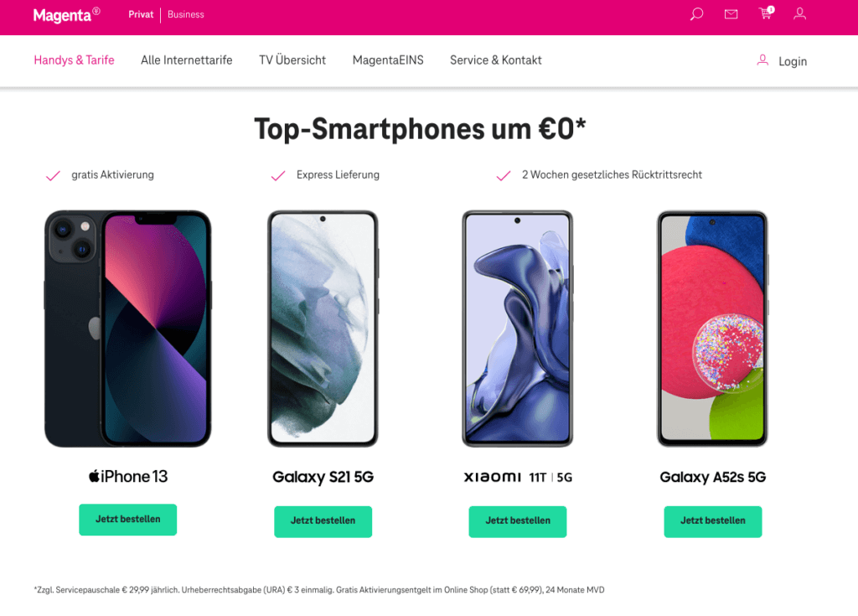Go to Service & Kontakt

[496, 60]
